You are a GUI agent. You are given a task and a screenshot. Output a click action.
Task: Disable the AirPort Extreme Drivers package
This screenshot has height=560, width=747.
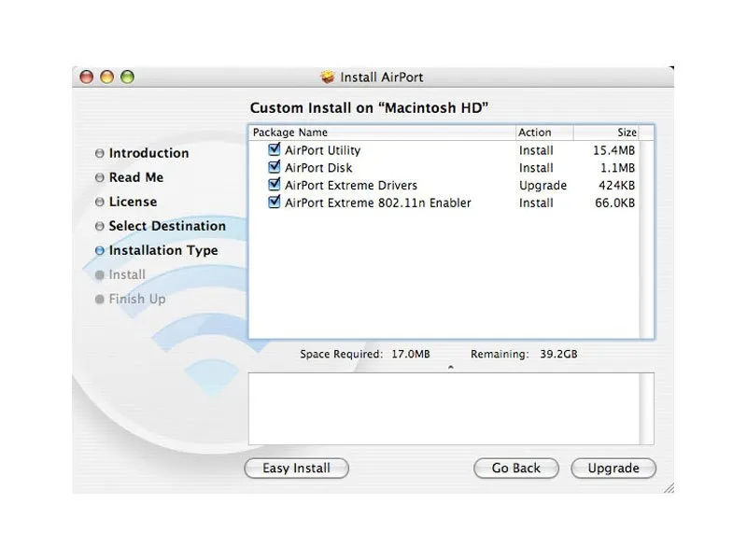click(275, 185)
